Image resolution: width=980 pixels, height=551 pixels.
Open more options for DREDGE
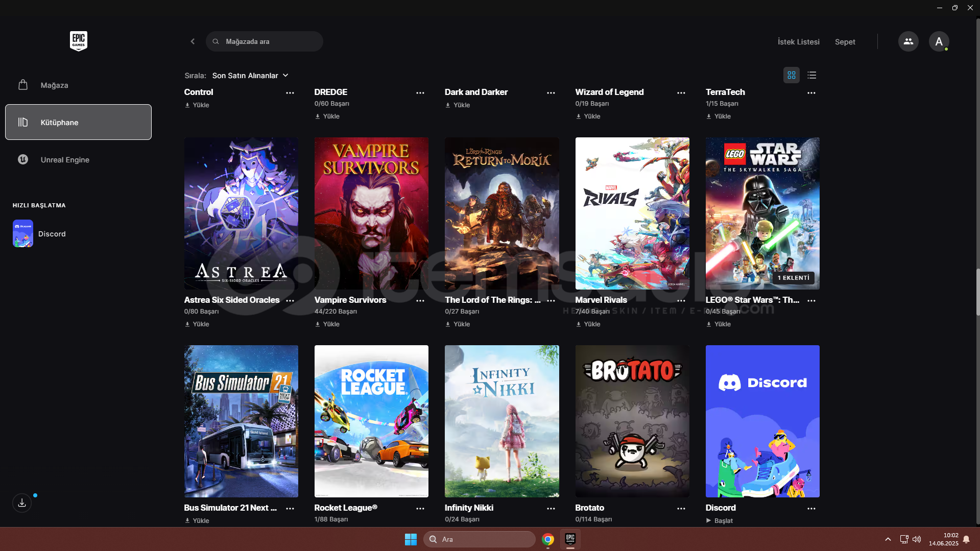pos(420,93)
